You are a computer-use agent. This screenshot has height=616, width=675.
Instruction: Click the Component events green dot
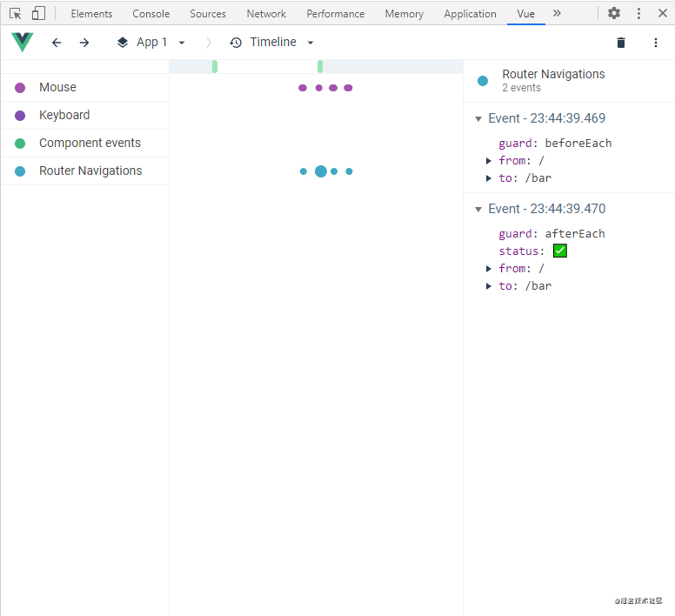tap(20, 144)
